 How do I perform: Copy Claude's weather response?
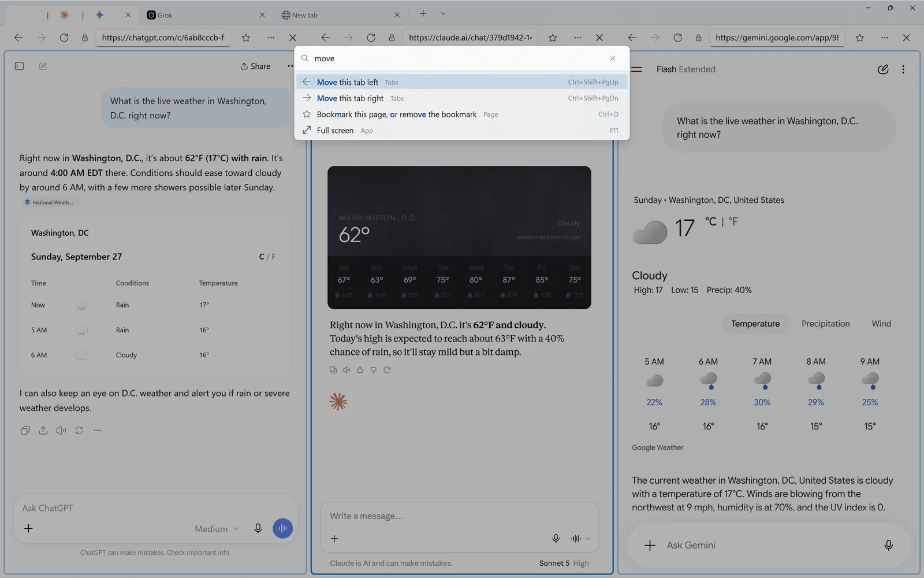tap(333, 370)
